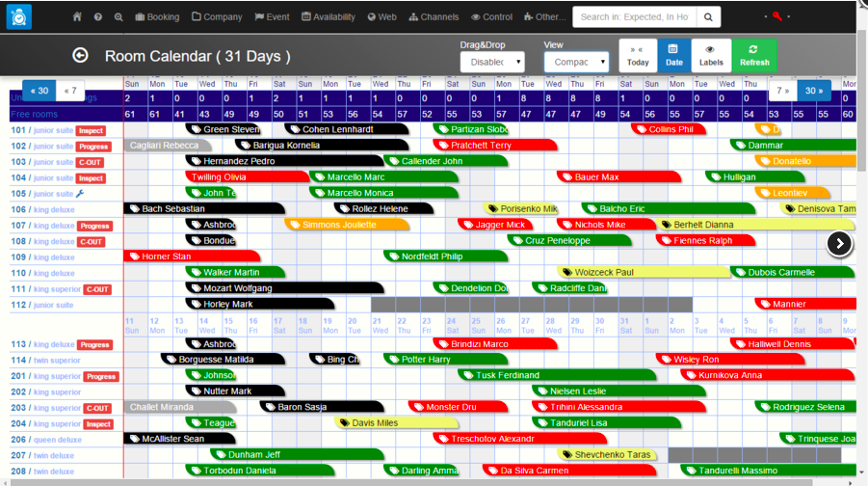Click Inspect badge on room 204
The image size is (868, 486).
click(98, 424)
